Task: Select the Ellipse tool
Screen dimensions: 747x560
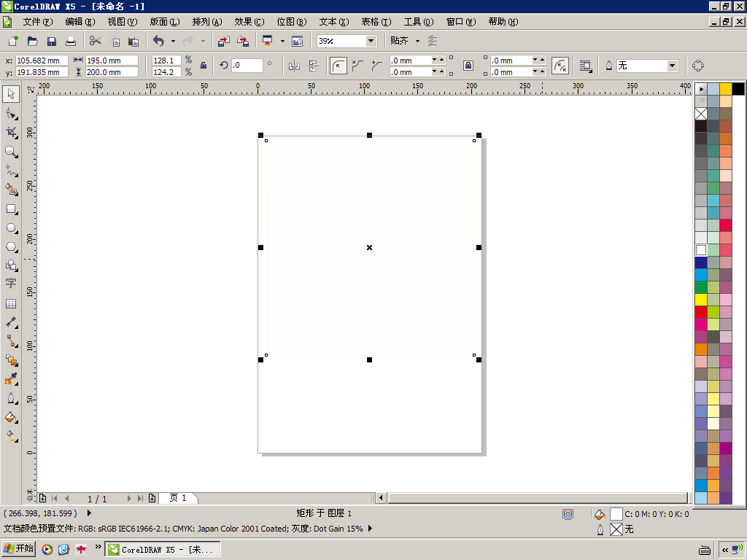Action: [x=11, y=228]
